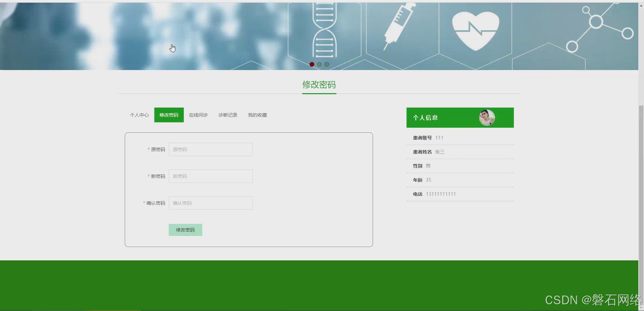Image resolution: width=644 pixels, height=311 pixels.
Task: Focus the 确认密码 input box
Action: tap(210, 203)
